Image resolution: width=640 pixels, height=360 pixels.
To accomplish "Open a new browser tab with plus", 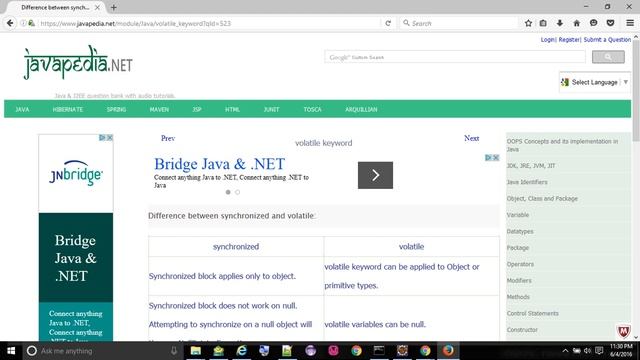I will [x=114, y=7].
